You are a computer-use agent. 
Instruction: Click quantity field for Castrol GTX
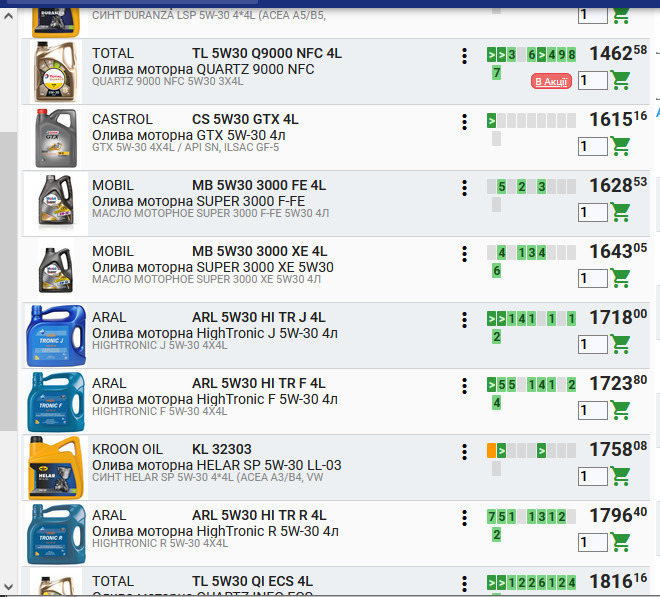(592, 147)
